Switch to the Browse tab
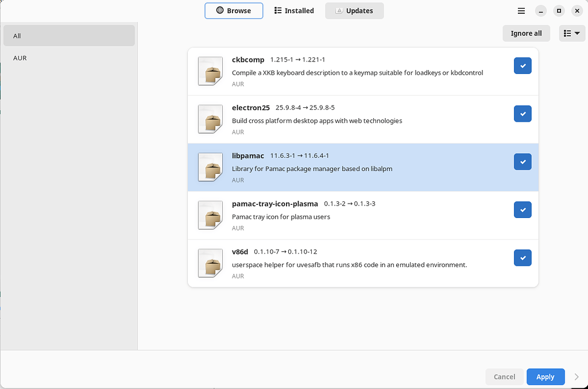Image resolution: width=588 pixels, height=389 pixels. (234, 11)
